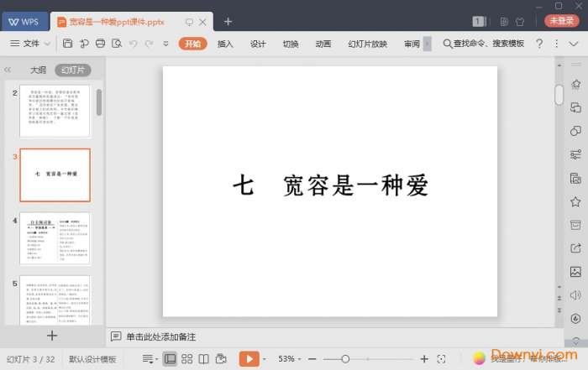Open a new tab with plus button
This screenshot has width=588, height=370.
pyautogui.click(x=228, y=22)
